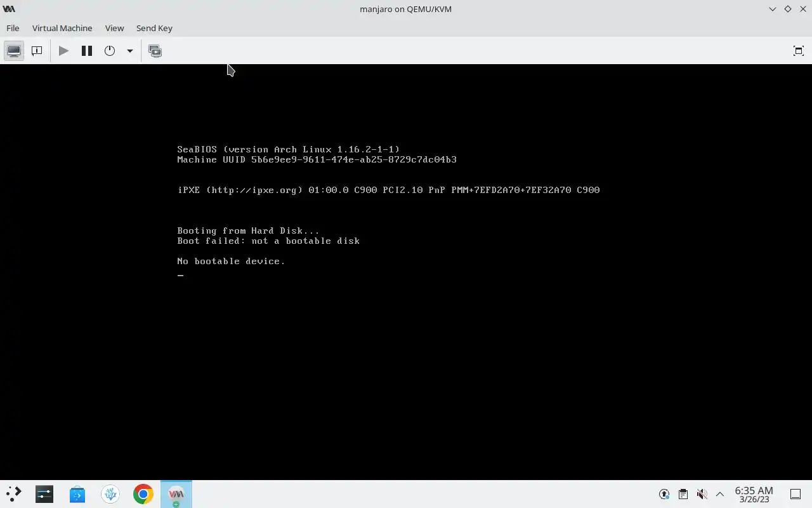Image resolution: width=812 pixels, height=508 pixels.
Task: Click the SeaBIOS version line
Action: pyautogui.click(x=288, y=149)
